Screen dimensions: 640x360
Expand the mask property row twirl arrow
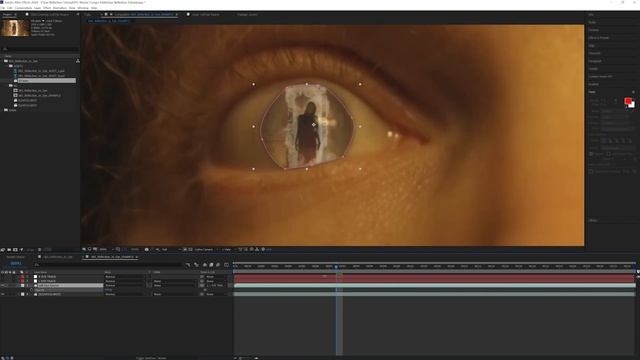coord(32,290)
